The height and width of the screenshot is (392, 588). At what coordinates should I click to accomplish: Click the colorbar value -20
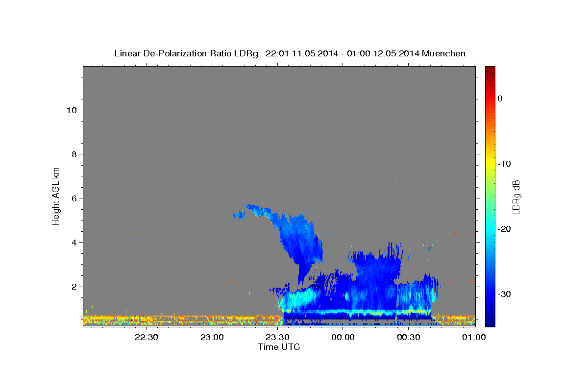505,229
